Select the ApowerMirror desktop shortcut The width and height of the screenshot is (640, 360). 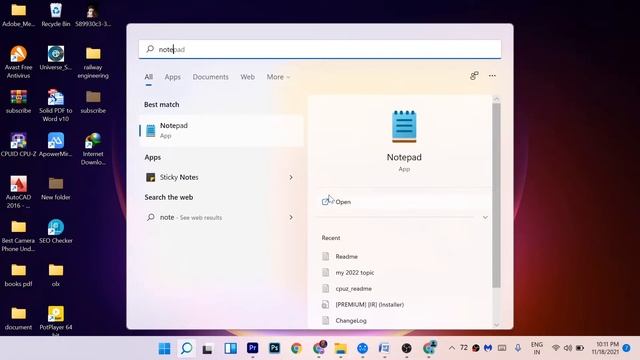(x=56, y=145)
